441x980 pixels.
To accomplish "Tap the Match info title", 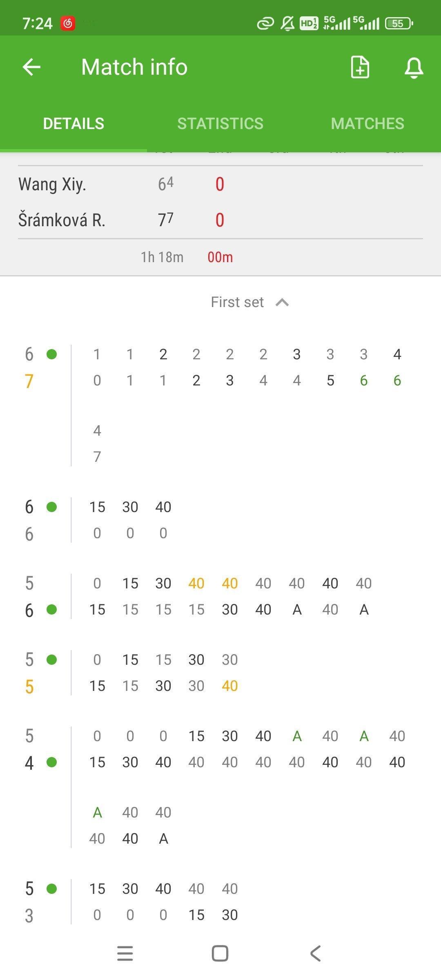I will pos(134,67).
